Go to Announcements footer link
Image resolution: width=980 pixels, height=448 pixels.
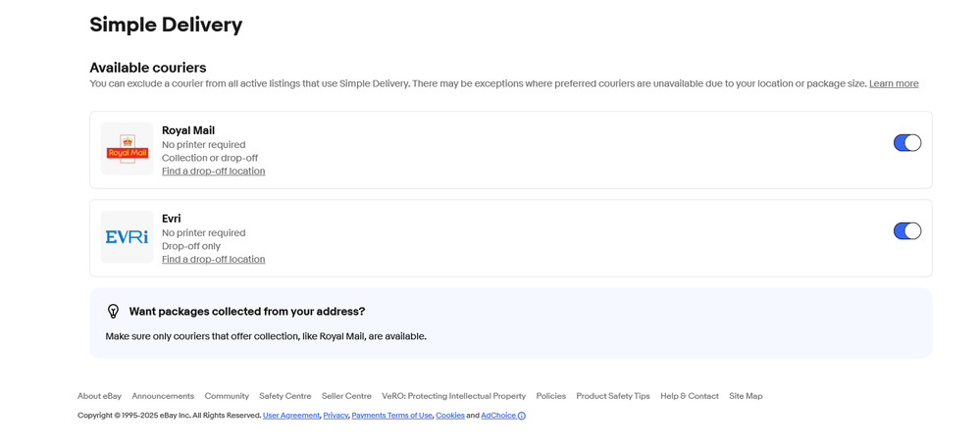[x=163, y=396]
